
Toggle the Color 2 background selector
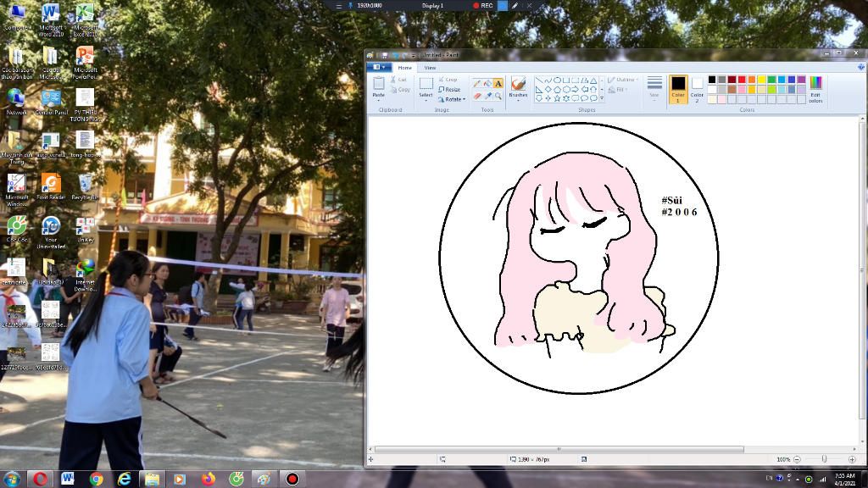(x=697, y=89)
